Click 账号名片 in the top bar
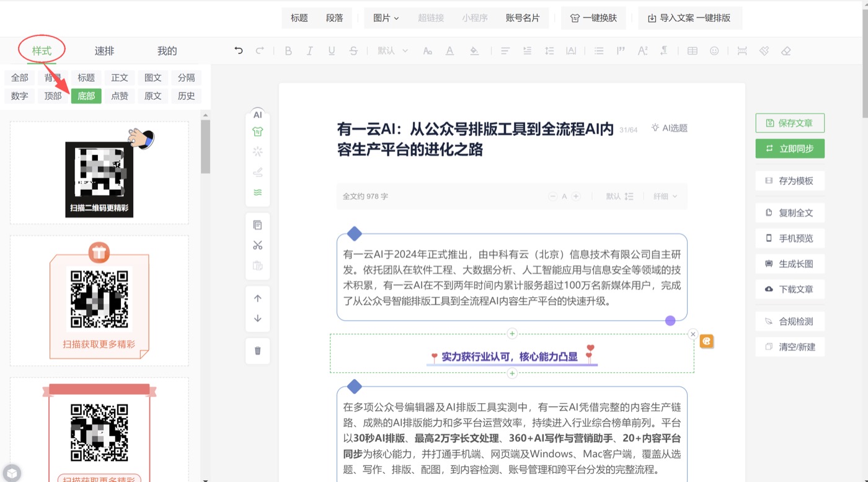868x482 pixels. pyautogui.click(x=523, y=18)
